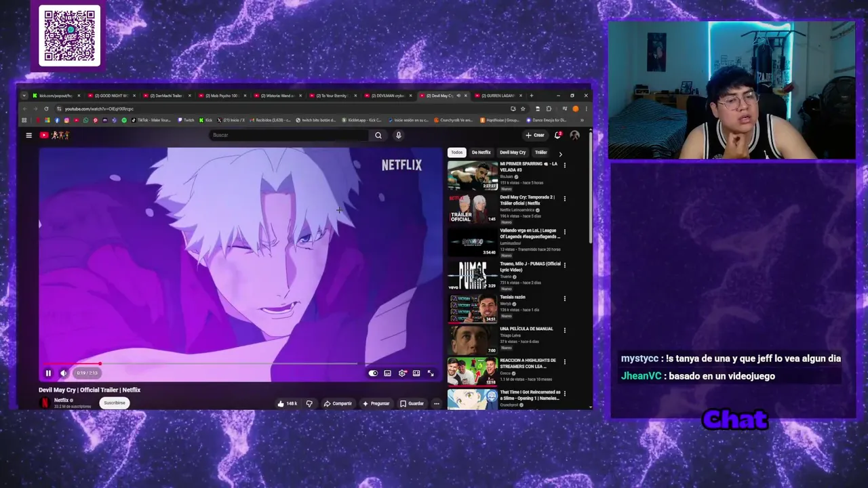Screen dimensions: 868x488
Task: Open the notifications bell
Action: [x=557, y=135]
